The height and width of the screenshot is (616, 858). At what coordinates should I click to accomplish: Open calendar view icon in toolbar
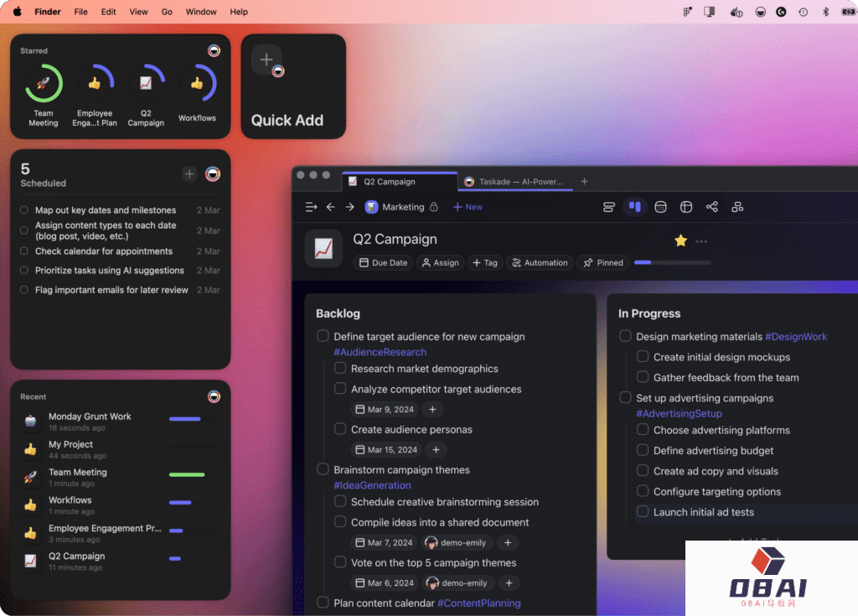point(660,207)
